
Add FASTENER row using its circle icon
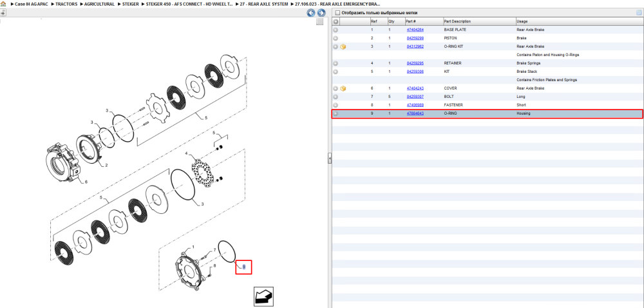tap(336, 105)
